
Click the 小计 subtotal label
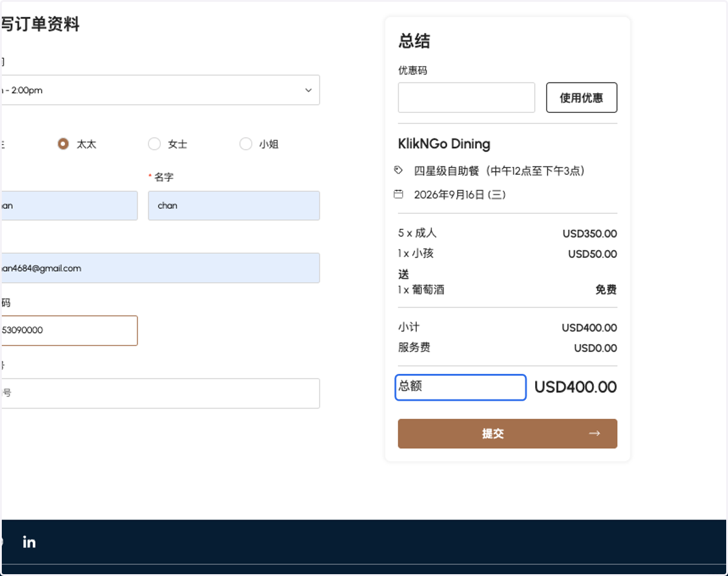[x=409, y=327]
